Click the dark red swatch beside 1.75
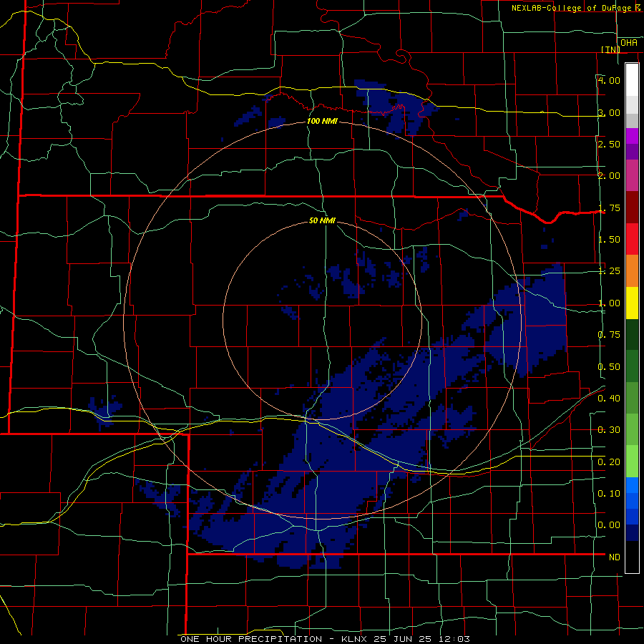644x644 pixels. 632,208
